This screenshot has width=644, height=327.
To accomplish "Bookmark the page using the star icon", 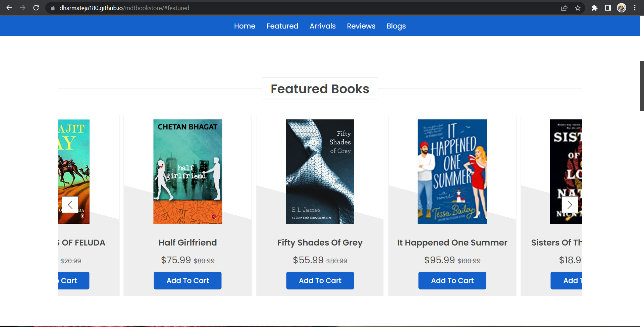I will 578,8.
